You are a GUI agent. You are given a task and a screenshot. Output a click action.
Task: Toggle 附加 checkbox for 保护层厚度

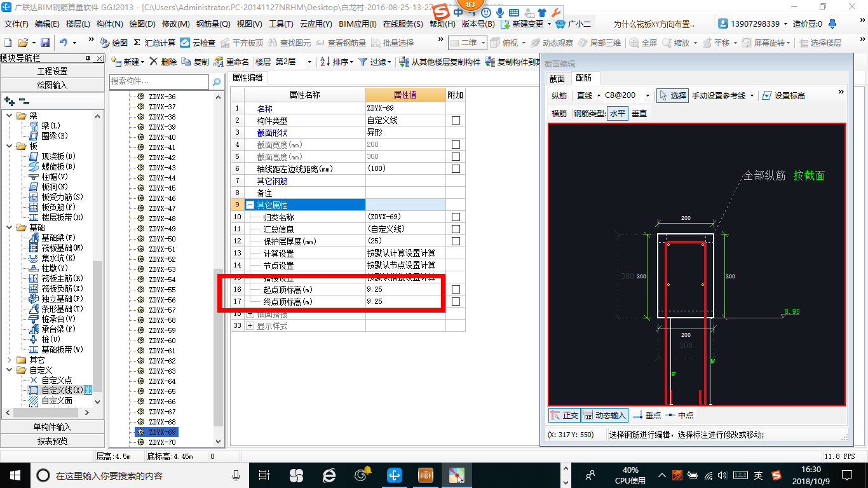click(456, 241)
